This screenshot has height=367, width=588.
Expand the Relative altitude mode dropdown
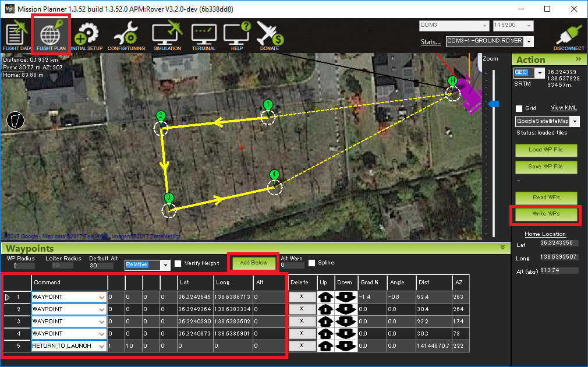[x=165, y=265]
